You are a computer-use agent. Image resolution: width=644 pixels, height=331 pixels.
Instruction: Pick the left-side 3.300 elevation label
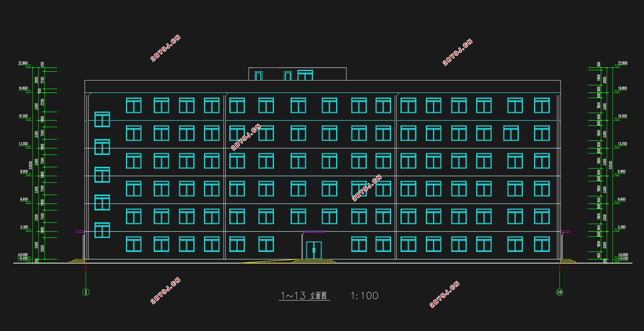point(24,227)
